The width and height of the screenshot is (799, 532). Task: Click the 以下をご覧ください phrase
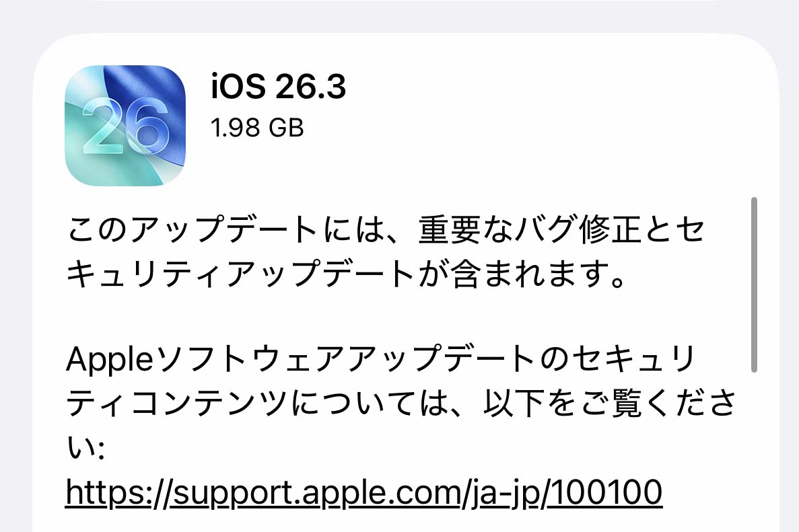pyautogui.click(x=609, y=403)
